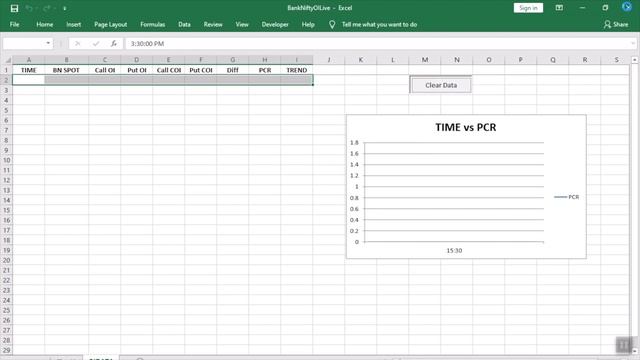Open Customize Quick Access Toolbar arrow
The height and width of the screenshot is (360, 640).
tap(64, 9)
